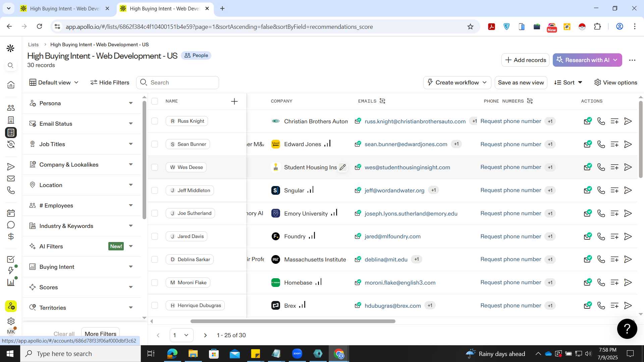Click the list Search input field
Viewport: 644px width, 362px height.
tap(177, 82)
